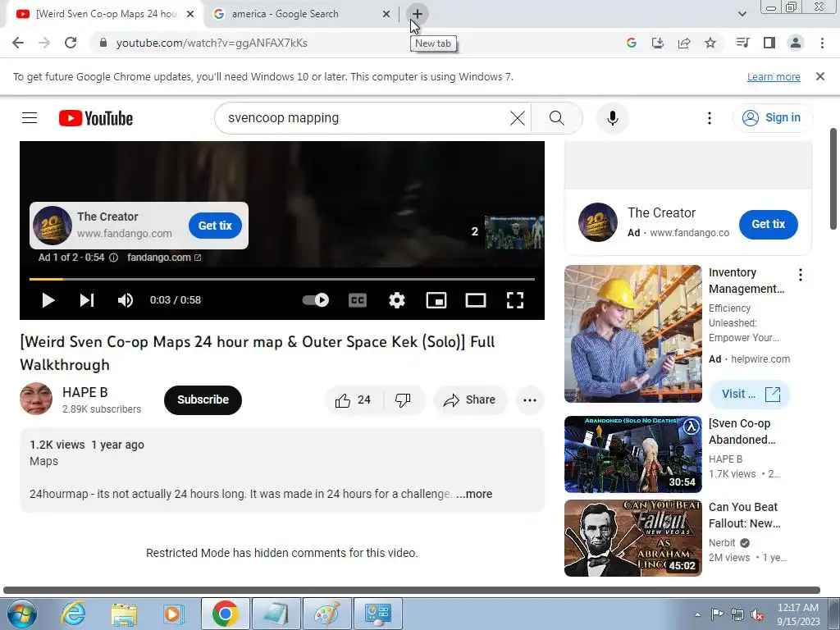Open options for Inventory Management ad
This screenshot has height=630, width=840.
pyautogui.click(x=801, y=275)
